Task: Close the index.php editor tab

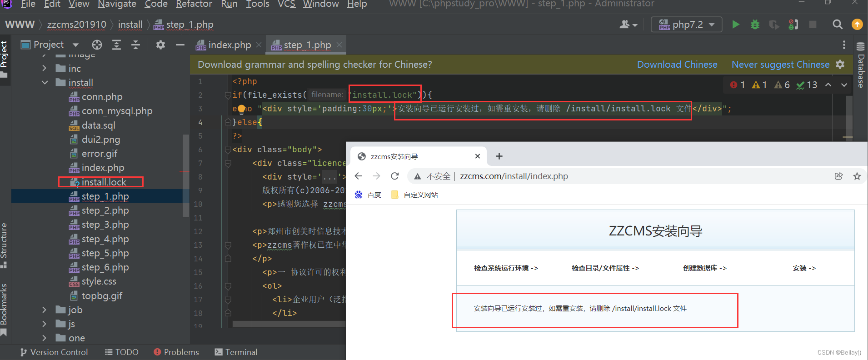Action: (259, 45)
